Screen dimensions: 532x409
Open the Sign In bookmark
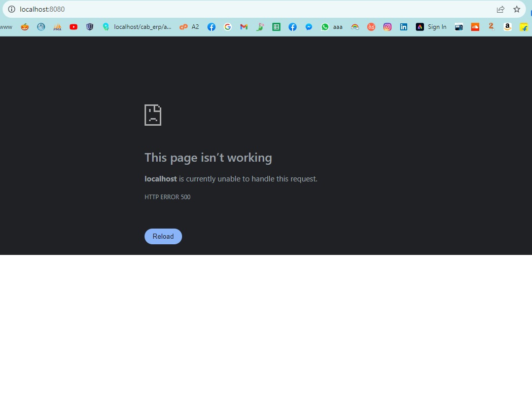(x=431, y=27)
